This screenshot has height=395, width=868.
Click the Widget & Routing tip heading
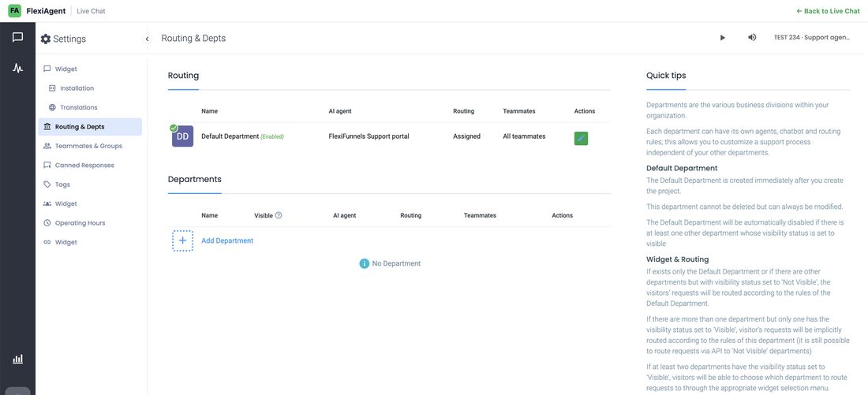click(x=678, y=259)
